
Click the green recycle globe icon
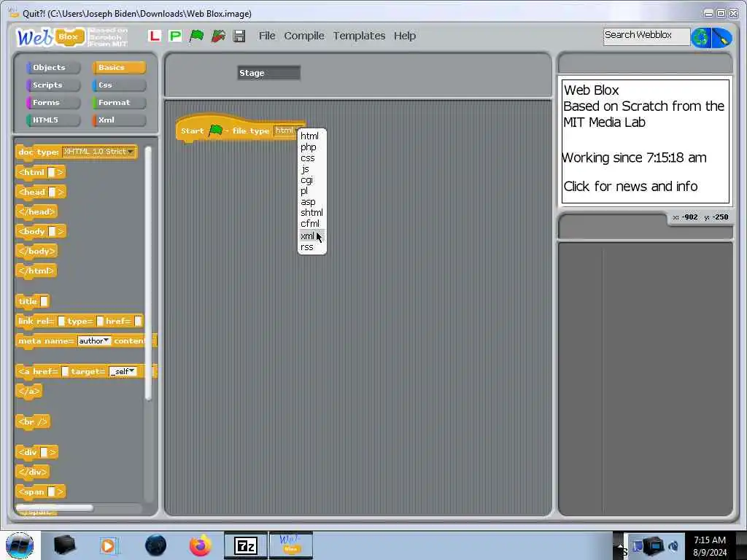[x=701, y=37]
